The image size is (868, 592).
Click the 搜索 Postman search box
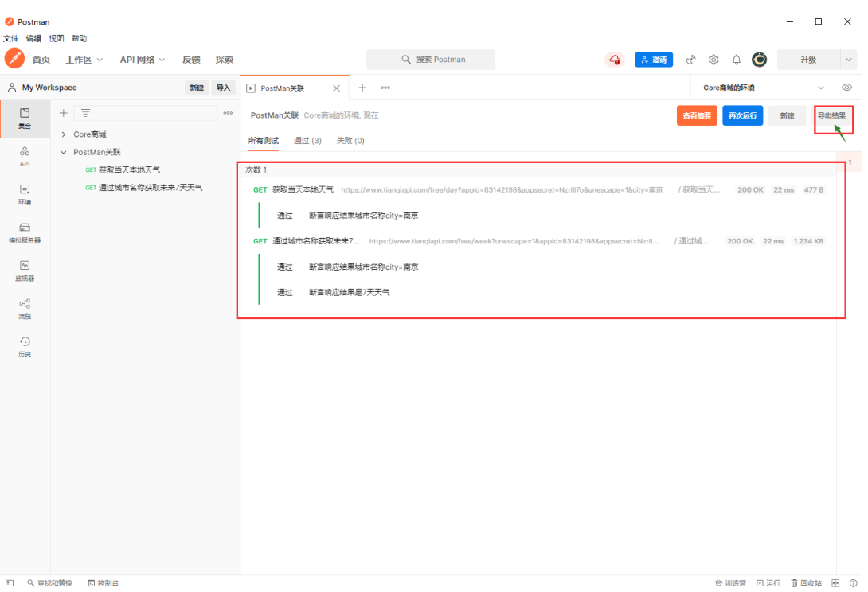click(431, 59)
